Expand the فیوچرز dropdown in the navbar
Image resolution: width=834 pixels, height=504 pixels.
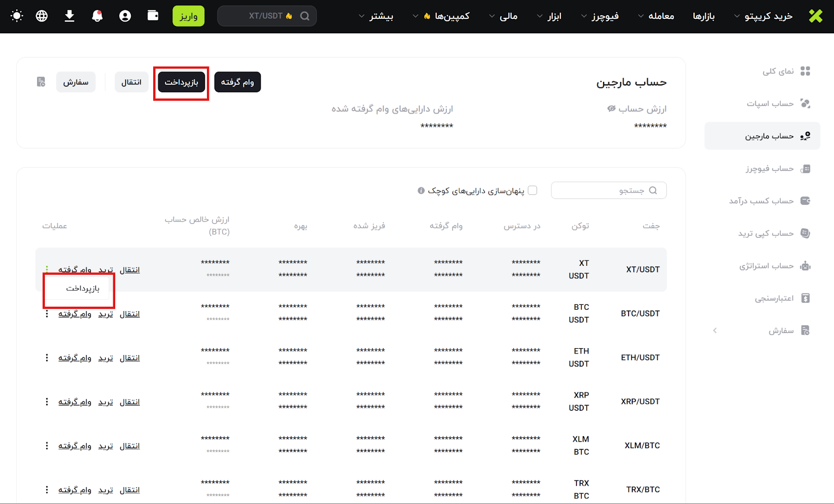point(599,16)
